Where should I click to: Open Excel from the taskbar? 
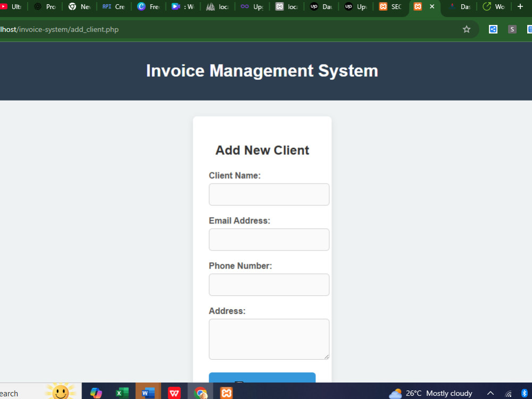pyautogui.click(x=122, y=393)
